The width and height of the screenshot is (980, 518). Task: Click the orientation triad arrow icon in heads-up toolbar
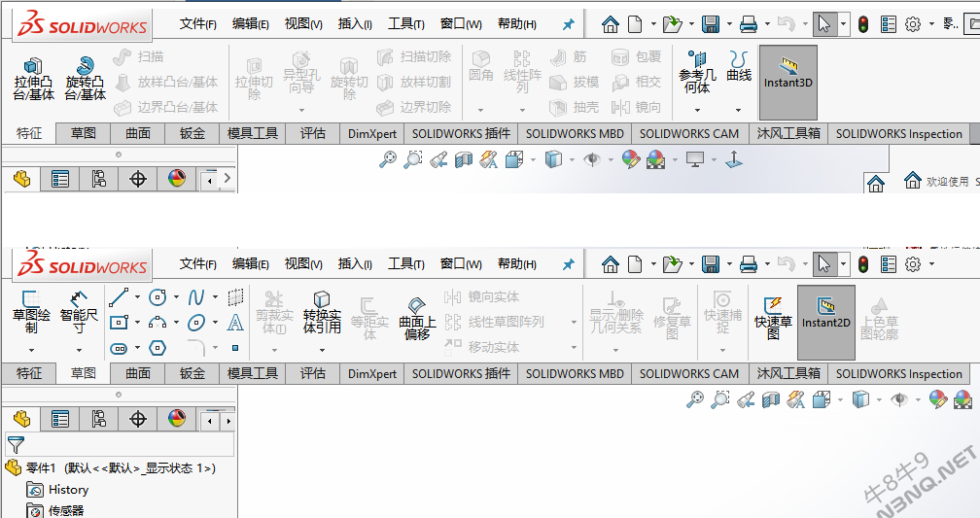[x=734, y=160]
